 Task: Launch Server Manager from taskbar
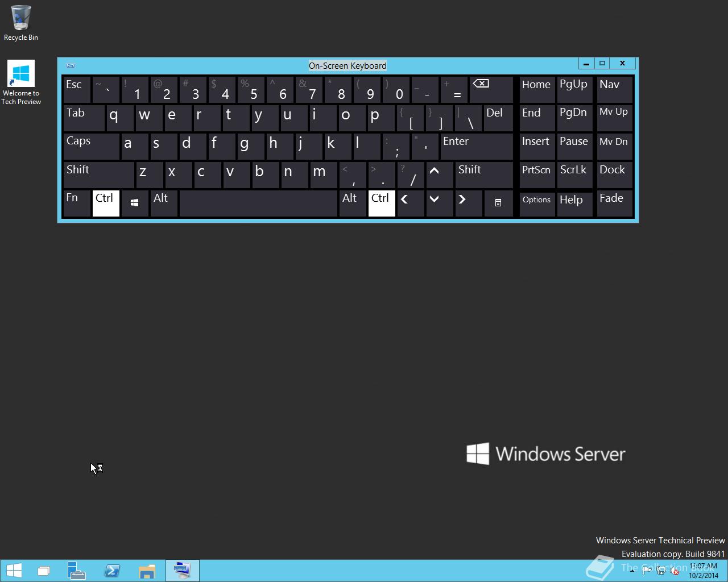coord(76,571)
